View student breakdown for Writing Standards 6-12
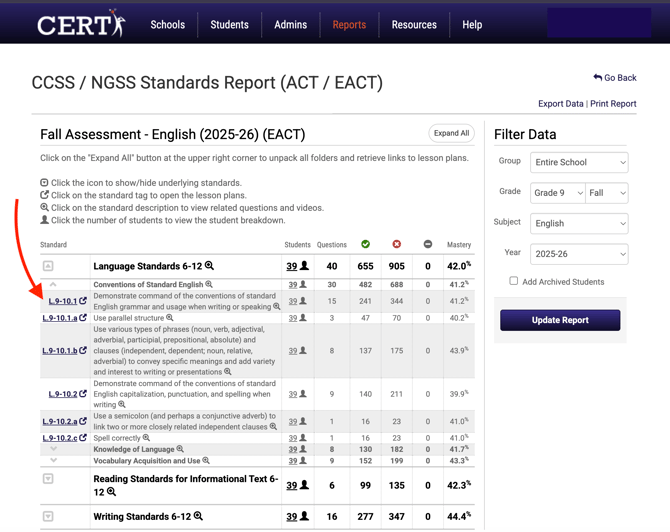This screenshot has height=532, width=670. pyautogui.click(x=297, y=517)
